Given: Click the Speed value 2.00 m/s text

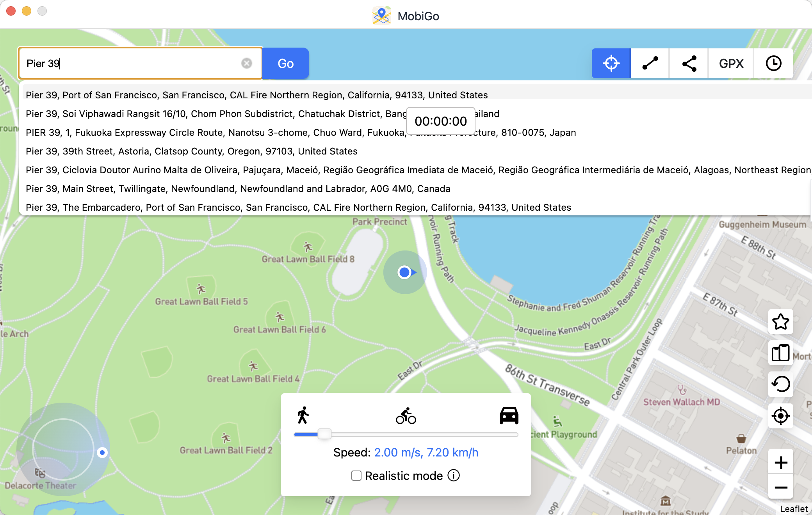Looking at the screenshot, I should 426,453.
